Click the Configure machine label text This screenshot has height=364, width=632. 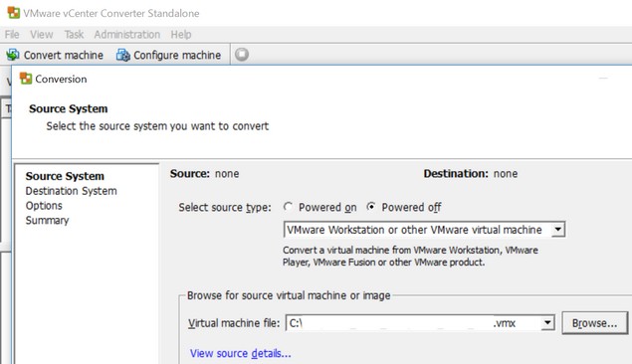click(x=177, y=55)
